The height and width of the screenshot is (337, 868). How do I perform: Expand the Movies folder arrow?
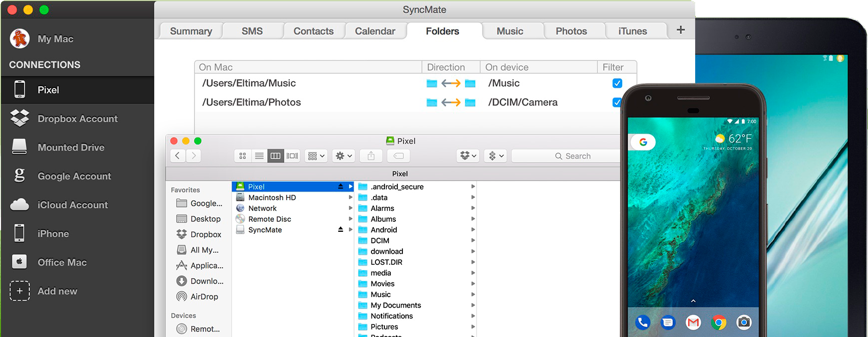[473, 284]
